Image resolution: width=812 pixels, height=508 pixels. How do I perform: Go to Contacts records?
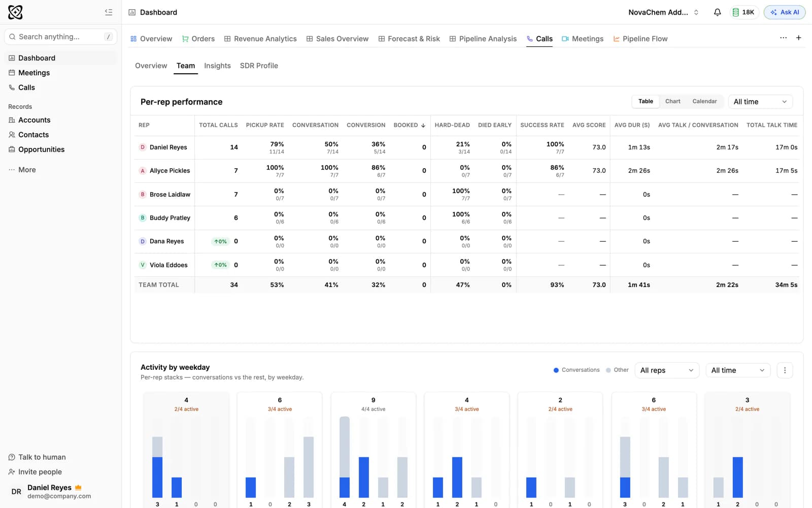tap(61, 135)
